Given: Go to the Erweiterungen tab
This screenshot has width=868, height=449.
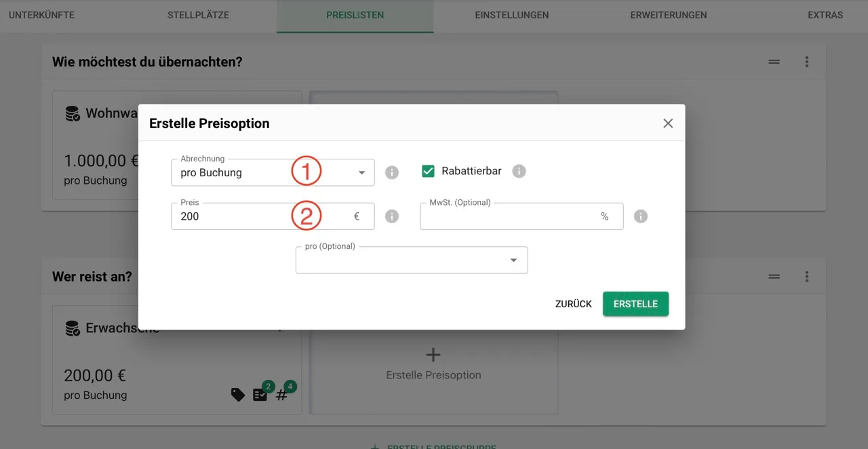Looking at the screenshot, I should coord(669,15).
